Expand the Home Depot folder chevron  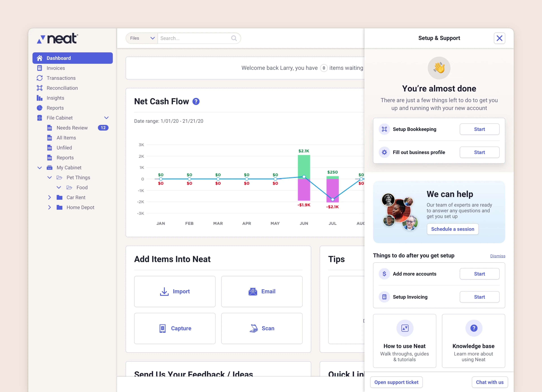[x=49, y=207]
